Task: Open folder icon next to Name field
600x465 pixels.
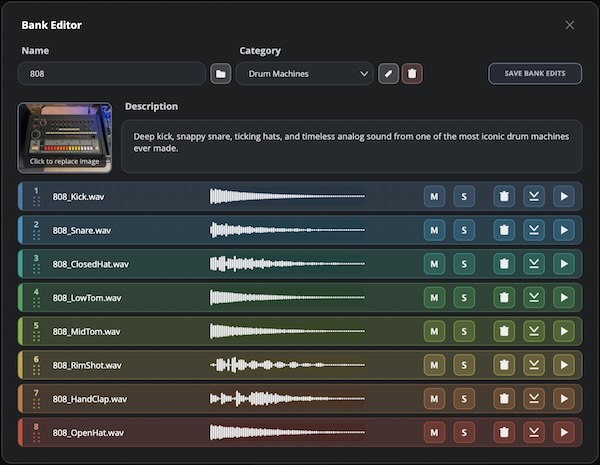Action: coord(220,73)
